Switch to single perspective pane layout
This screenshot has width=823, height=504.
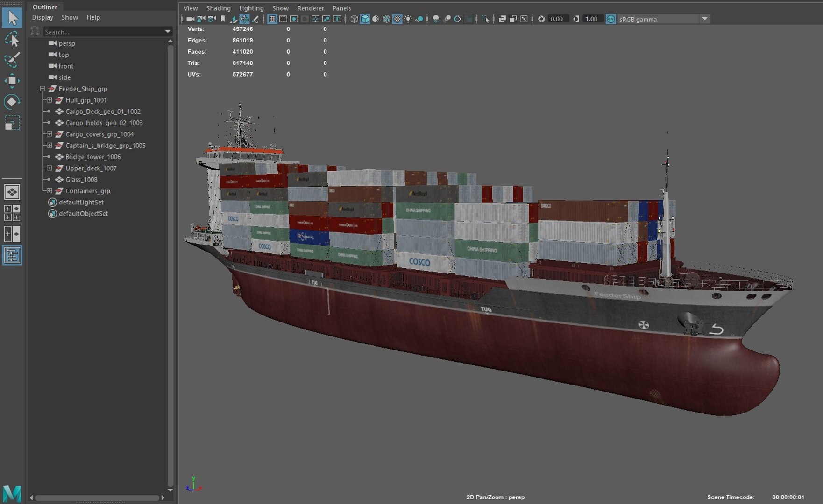point(12,192)
